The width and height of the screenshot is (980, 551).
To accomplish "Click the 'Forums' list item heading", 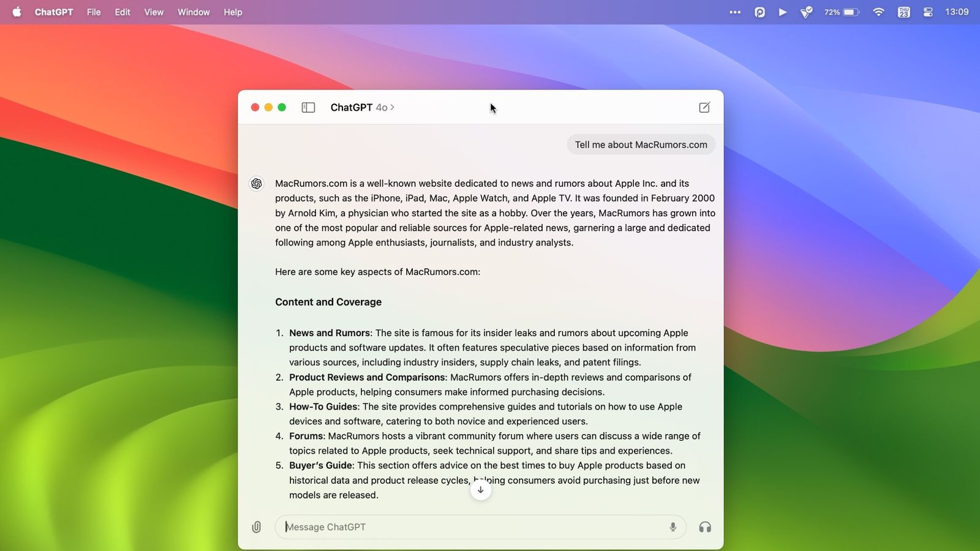I will click(x=306, y=436).
